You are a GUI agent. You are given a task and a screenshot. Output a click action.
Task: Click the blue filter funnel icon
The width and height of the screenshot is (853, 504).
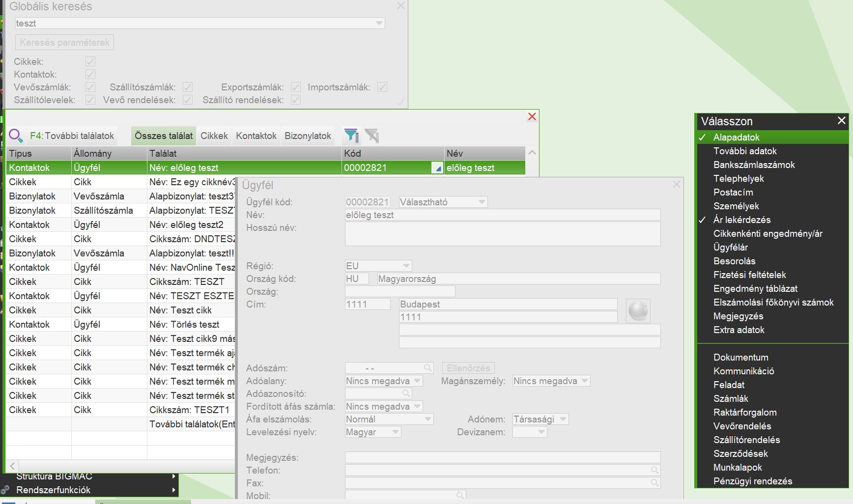pos(351,136)
